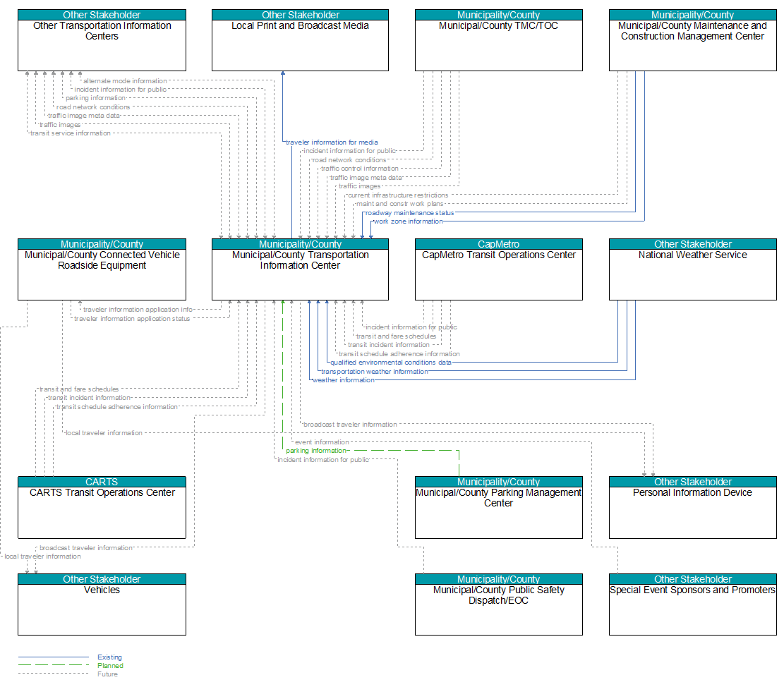Click the Municipal/County Maintenance and Construction Management Center box

(692, 40)
